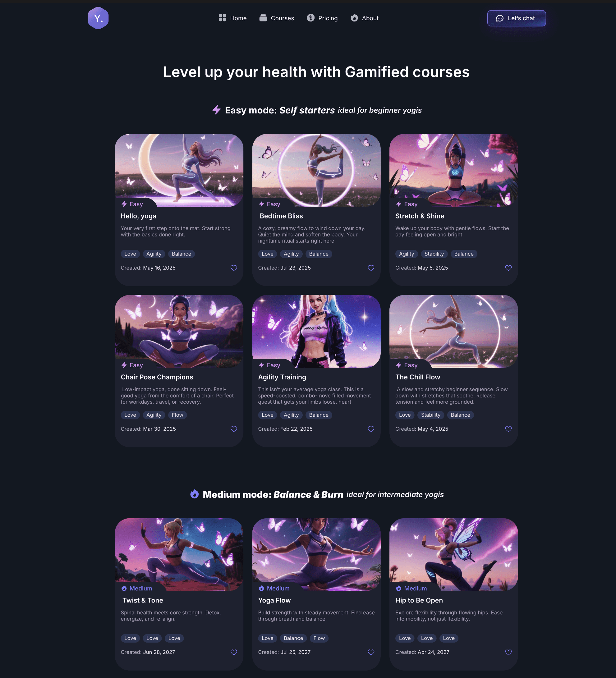
Task: Toggle the heart on Bedtime Bliss card
Action: coord(371,268)
